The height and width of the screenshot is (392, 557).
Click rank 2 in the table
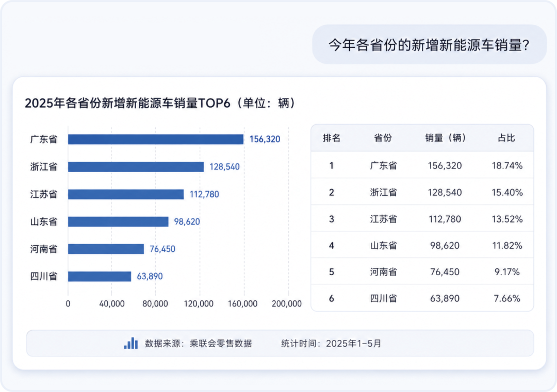pyautogui.click(x=332, y=192)
